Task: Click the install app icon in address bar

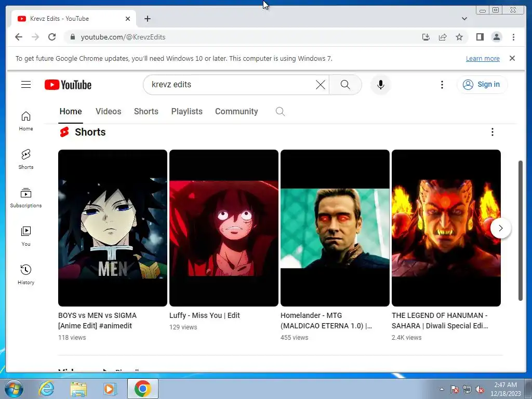Action: [426, 37]
